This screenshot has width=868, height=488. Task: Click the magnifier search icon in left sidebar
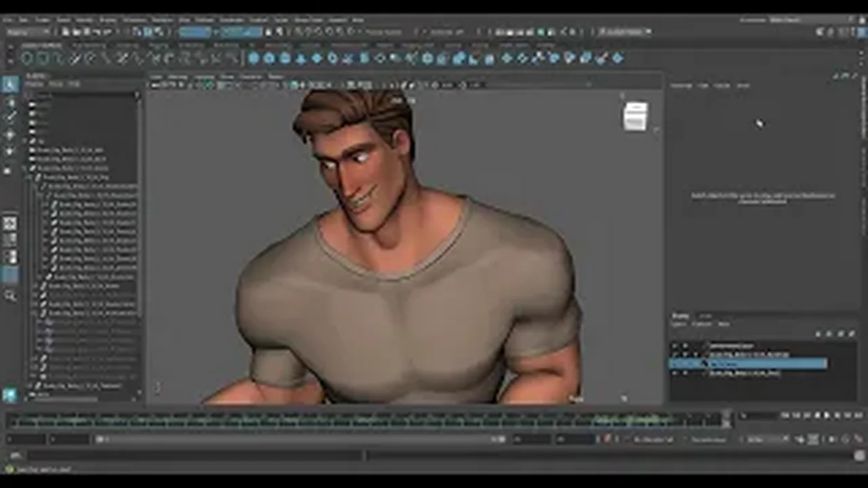pos(10,296)
